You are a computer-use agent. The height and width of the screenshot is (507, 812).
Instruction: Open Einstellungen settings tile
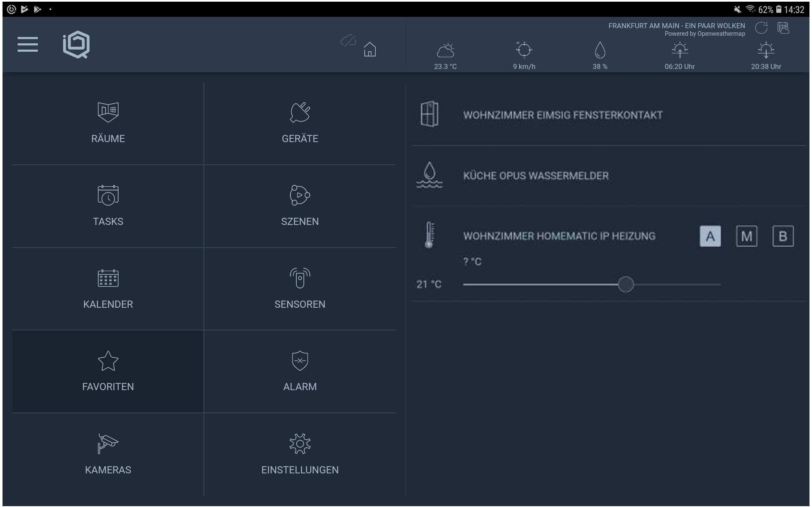click(300, 454)
